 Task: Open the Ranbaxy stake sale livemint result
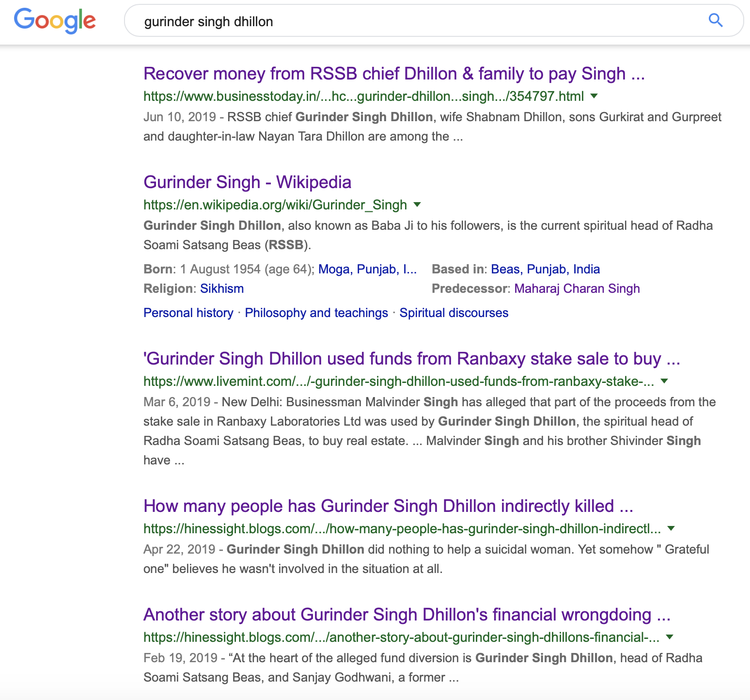411,359
